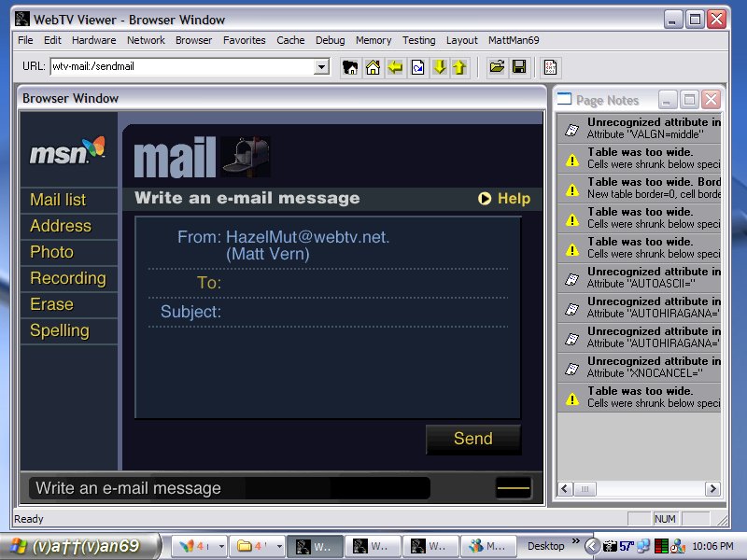Click the black house toolbar icon
This screenshot has width=747, height=560.
tap(350, 67)
